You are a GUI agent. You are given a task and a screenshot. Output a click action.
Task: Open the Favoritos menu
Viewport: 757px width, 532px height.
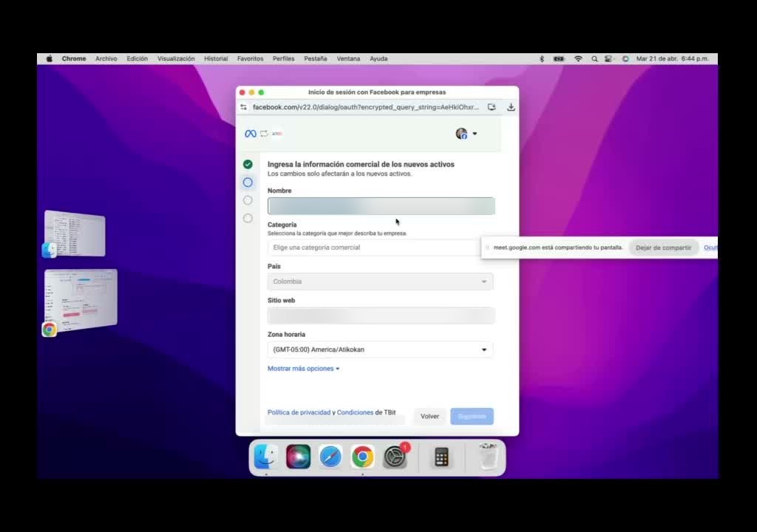coord(250,58)
